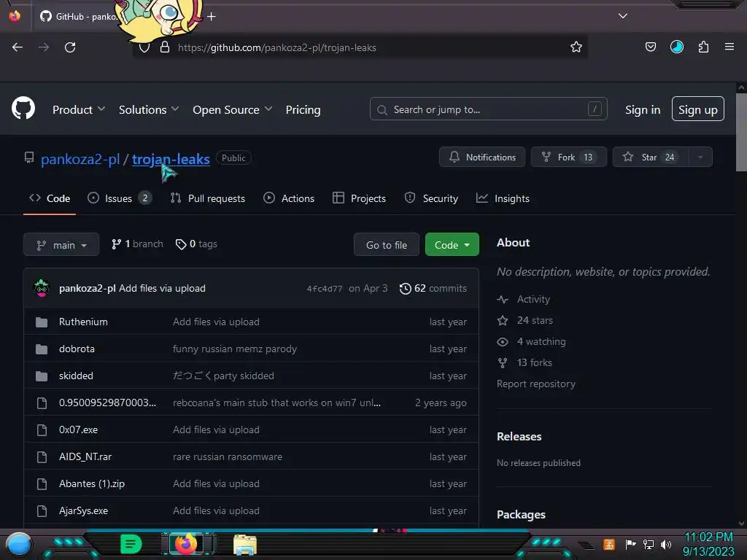Expand the Solutions menu
The image size is (747, 560).
click(149, 109)
